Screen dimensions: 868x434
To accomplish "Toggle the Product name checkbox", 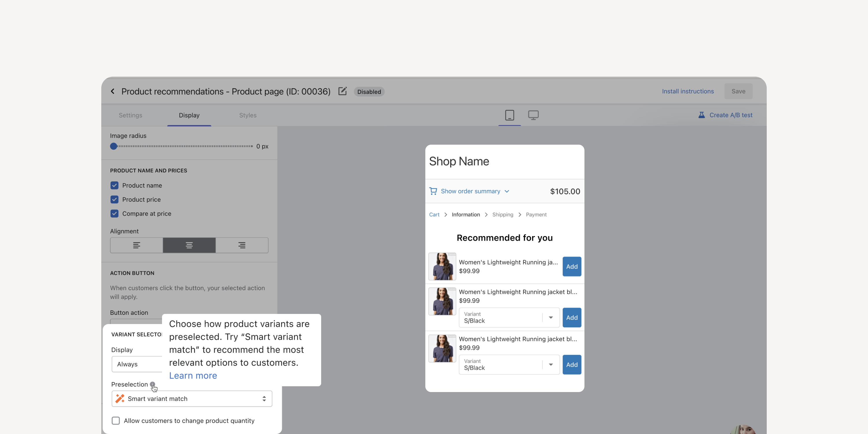I will 115,185.
